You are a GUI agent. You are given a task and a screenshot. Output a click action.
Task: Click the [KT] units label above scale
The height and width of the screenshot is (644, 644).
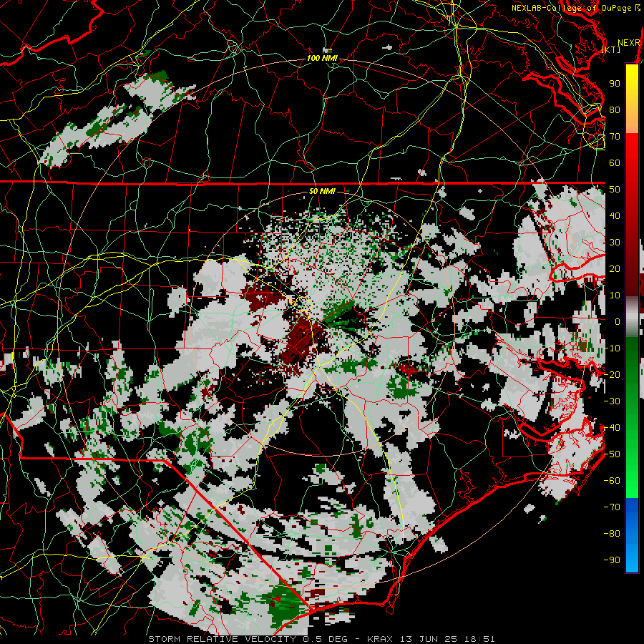point(611,49)
